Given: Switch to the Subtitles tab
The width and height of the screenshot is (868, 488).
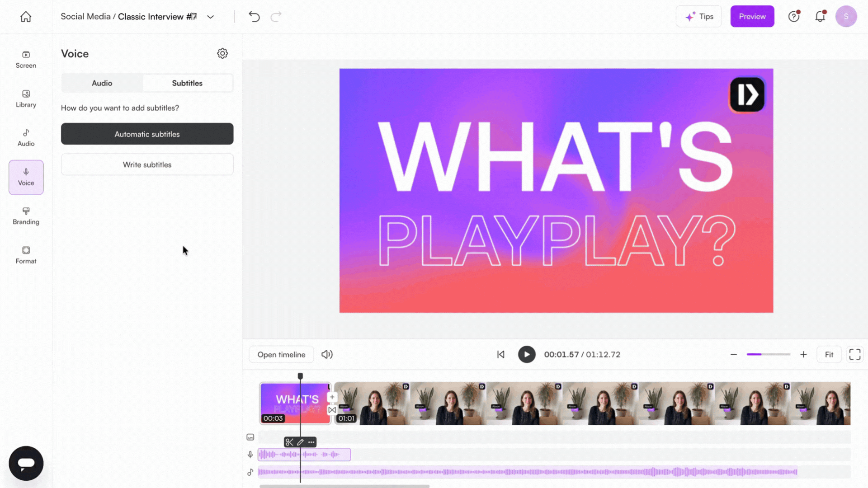Looking at the screenshot, I should coord(187,83).
